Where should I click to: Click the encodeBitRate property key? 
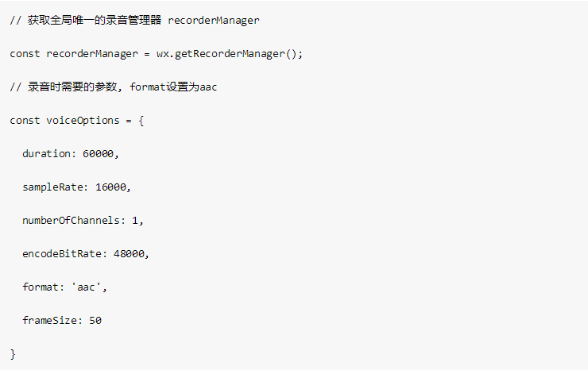click(62, 254)
